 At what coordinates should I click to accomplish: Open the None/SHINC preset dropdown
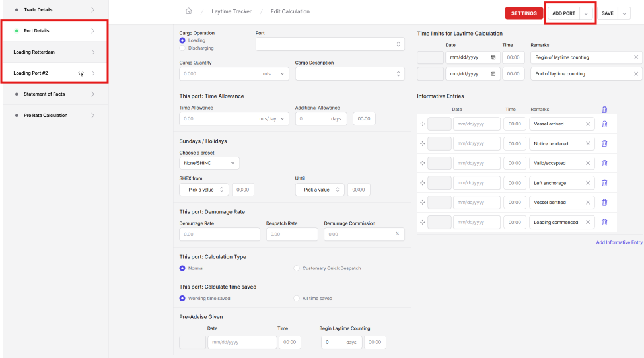pos(209,162)
